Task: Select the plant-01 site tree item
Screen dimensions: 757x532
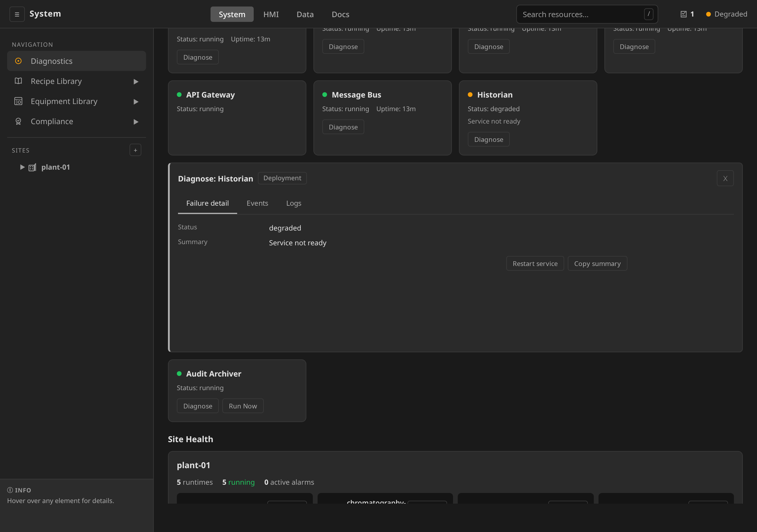Action: [56, 167]
